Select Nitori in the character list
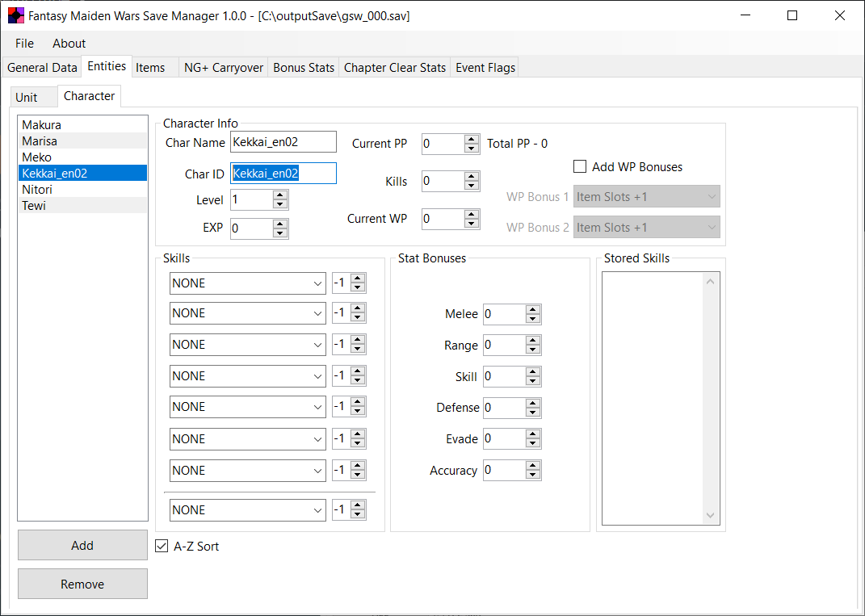Image resolution: width=865 pixels, height=616 pixels. 82,189
